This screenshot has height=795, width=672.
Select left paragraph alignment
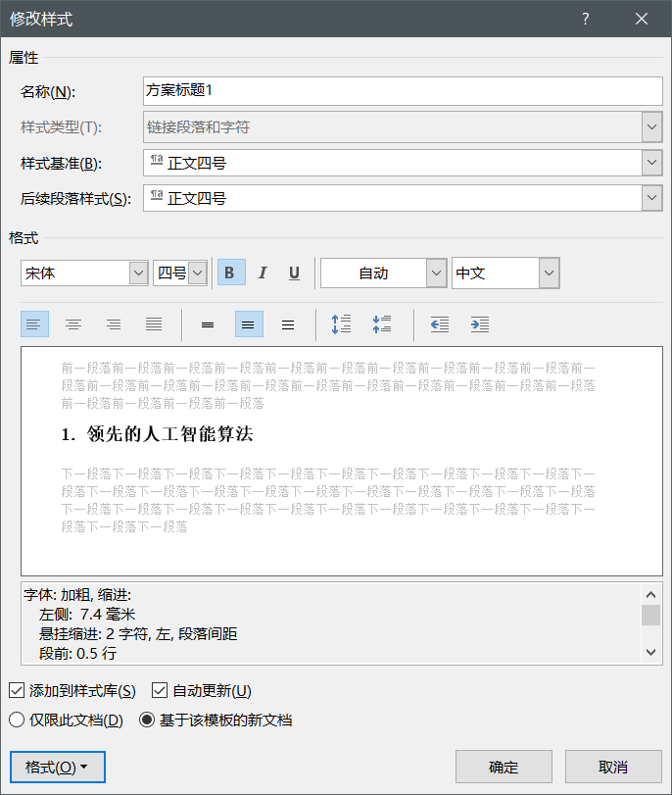point(34,324)
